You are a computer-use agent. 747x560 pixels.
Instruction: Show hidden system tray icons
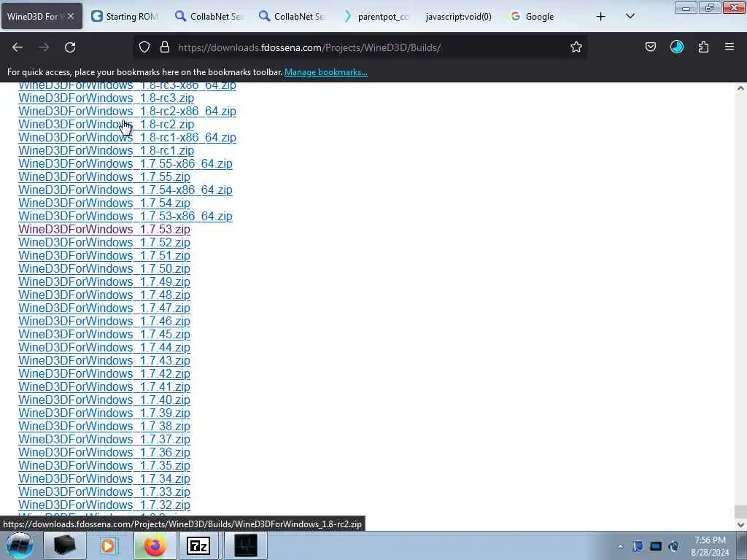[620, 546]
